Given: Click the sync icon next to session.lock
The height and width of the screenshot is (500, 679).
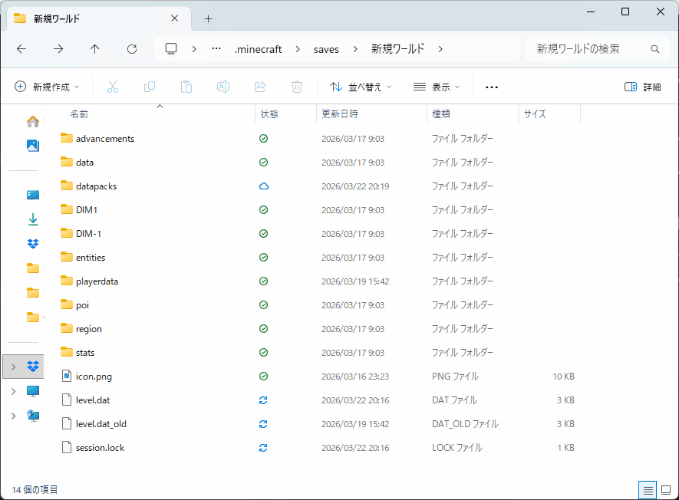Looking at the screenshot, I should click(263, 448).
